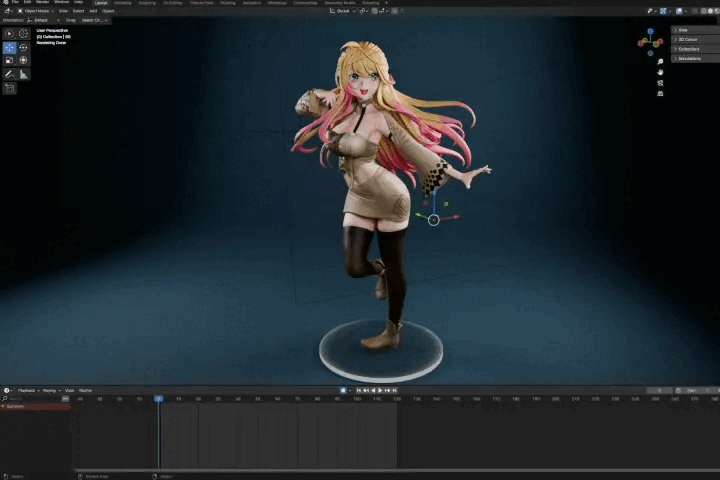This screenshot has height=480, width=720.
Task: Select the Cursor tool
Action: 23,33
